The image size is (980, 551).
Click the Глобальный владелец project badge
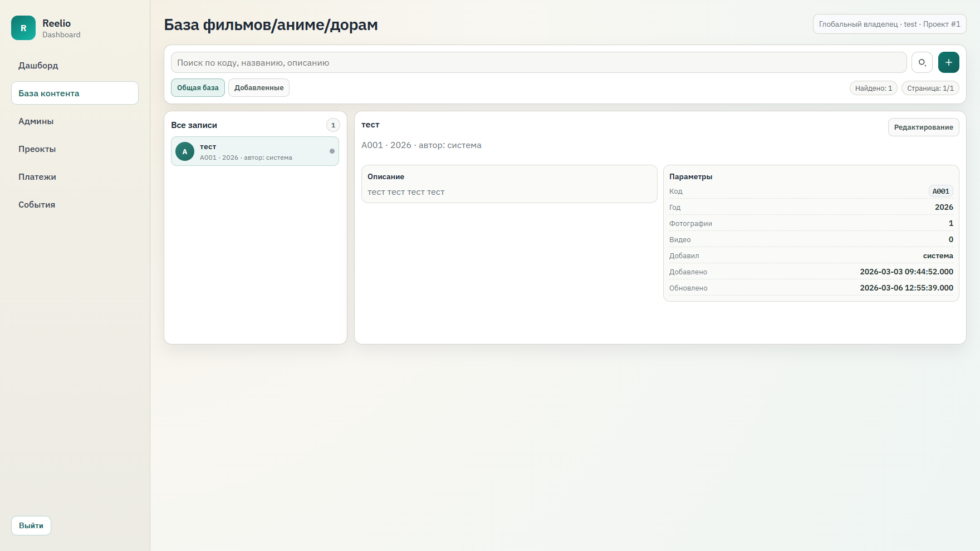(889, 24)
